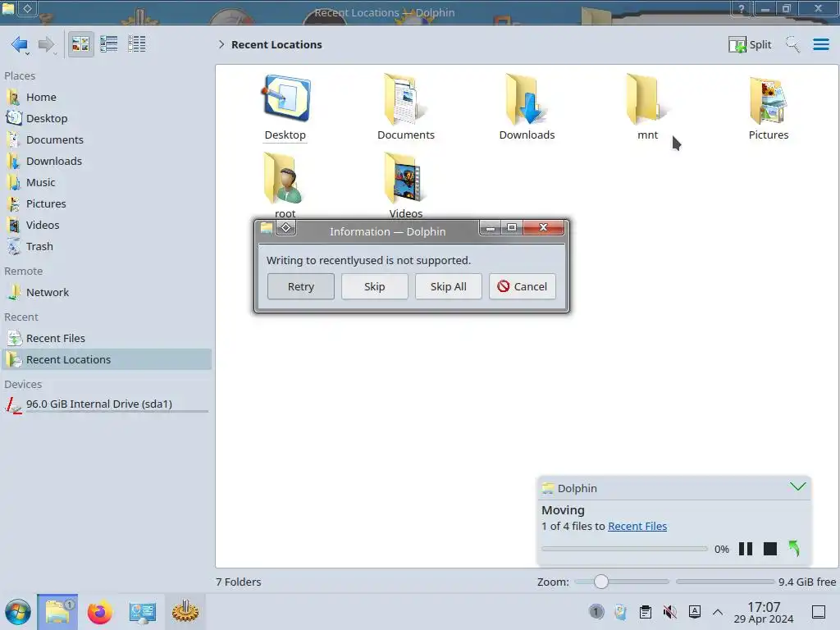Open the notifications tray icon showing 1
This screenshot has width=840, height=630.
(x=596, y=612)
